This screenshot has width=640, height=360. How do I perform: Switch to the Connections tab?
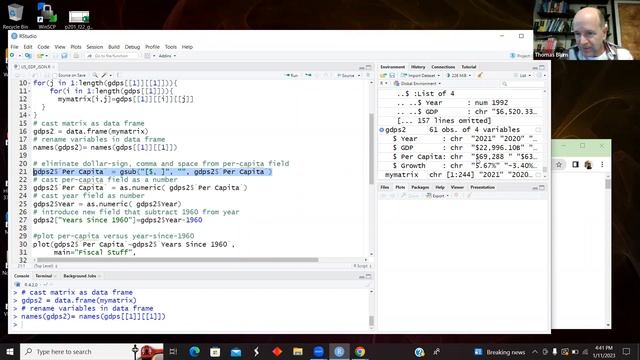[x=443, y=67]
